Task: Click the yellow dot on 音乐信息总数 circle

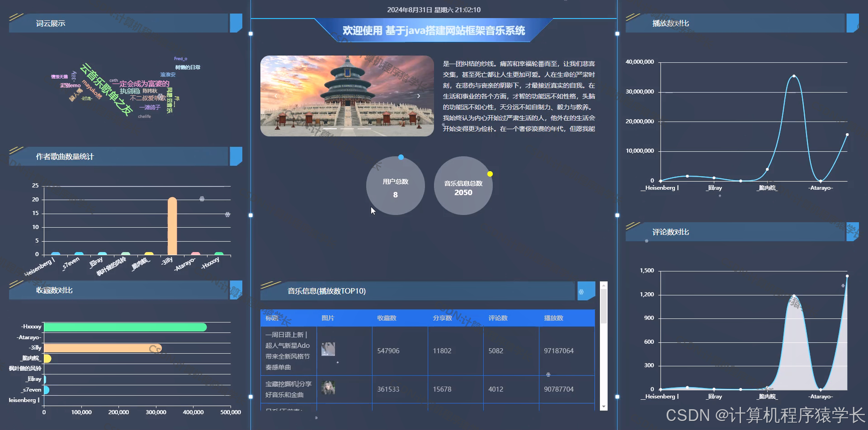Action: (x=490, y=174)
